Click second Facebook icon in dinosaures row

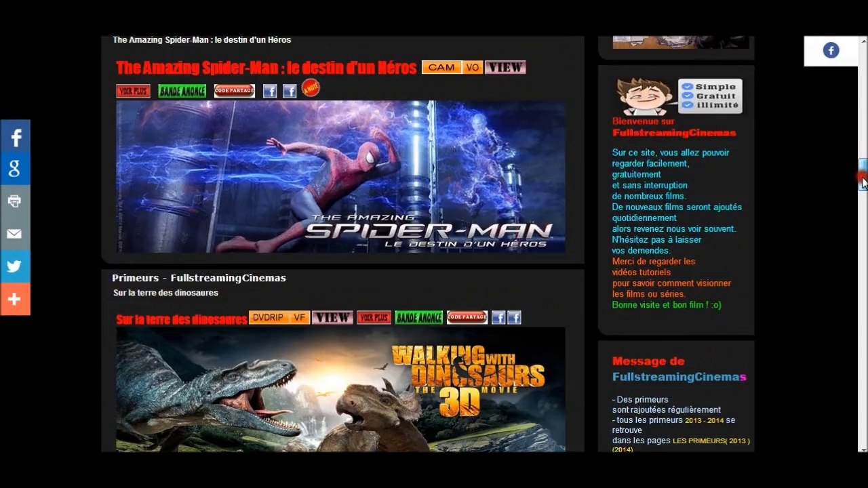coord(514,317)
